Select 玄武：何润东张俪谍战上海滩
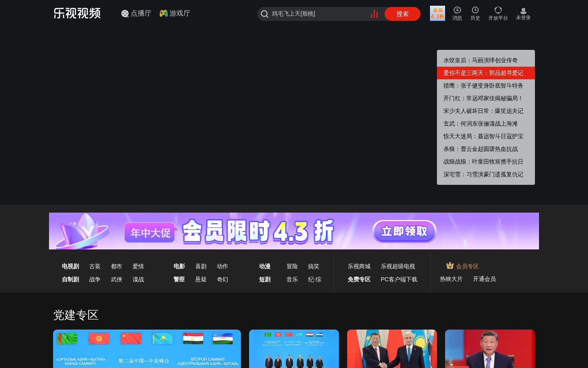 (x=486, y=123)
